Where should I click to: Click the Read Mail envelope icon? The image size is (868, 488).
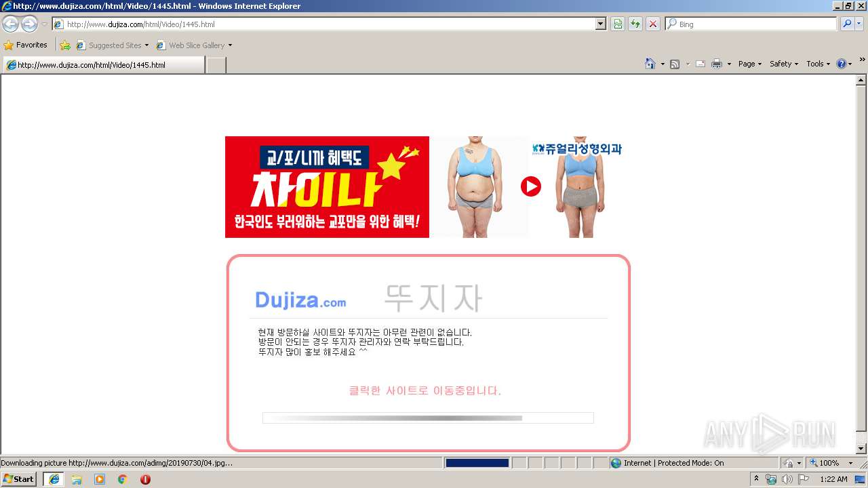(x=701, y=64)
